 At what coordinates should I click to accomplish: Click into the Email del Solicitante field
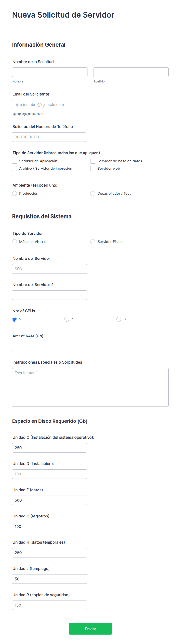click(x=49, y=104)
